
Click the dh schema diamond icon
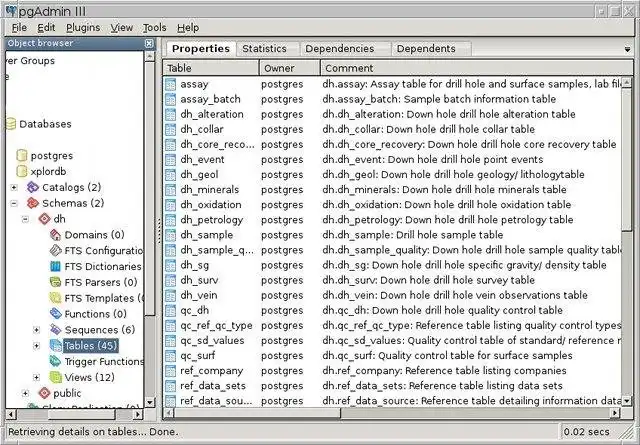click(x=44, y=219)
